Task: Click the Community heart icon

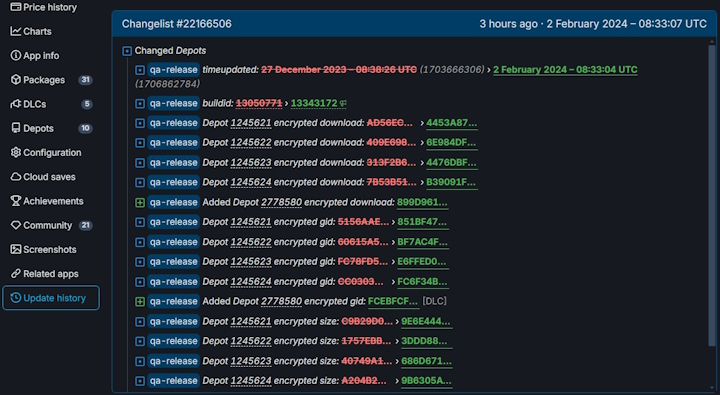Action: (16, 226)
